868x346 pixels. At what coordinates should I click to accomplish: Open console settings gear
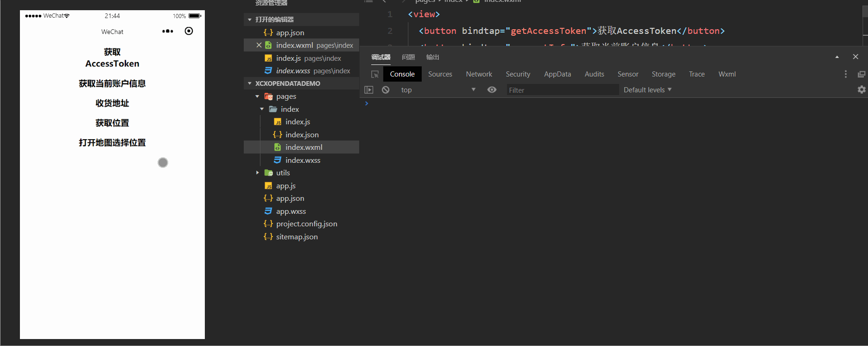tap(862, 90)
